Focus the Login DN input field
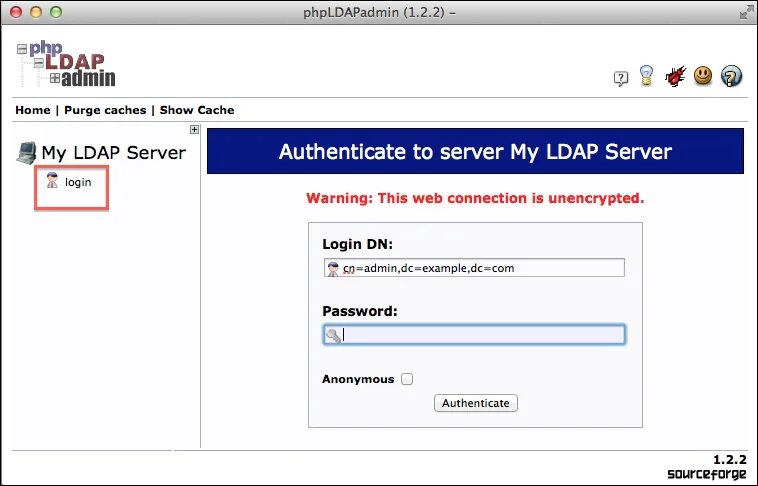Viewport: 758px width, 486px height. [x=474, y=268]
